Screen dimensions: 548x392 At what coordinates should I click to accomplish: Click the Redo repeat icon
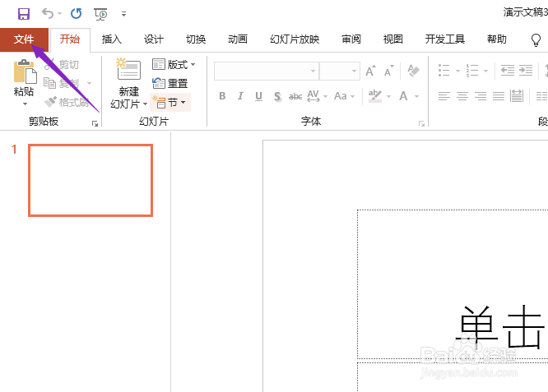(77, 14)
